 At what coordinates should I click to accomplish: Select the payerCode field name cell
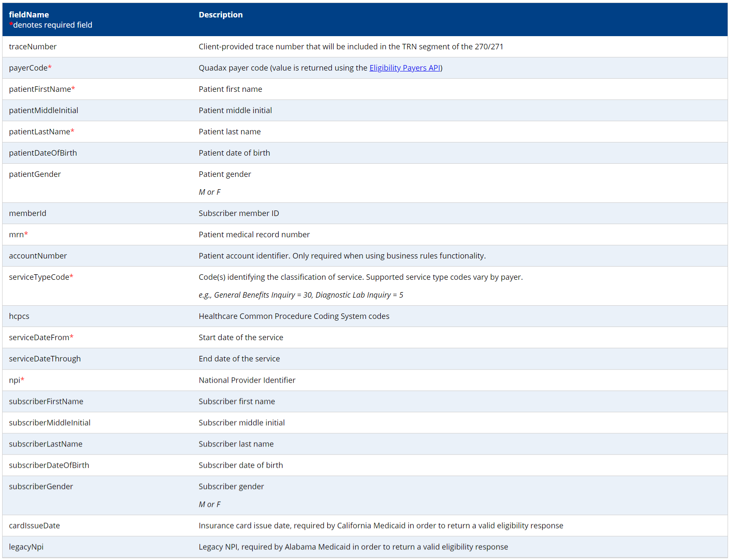[28, 68]
